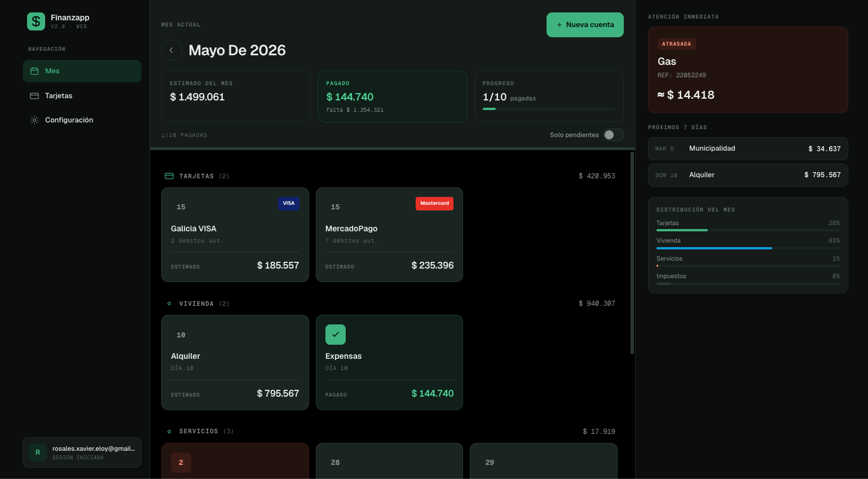Click the $ 235.396 amount
This screenshot has height=479, width=868.
433,266
